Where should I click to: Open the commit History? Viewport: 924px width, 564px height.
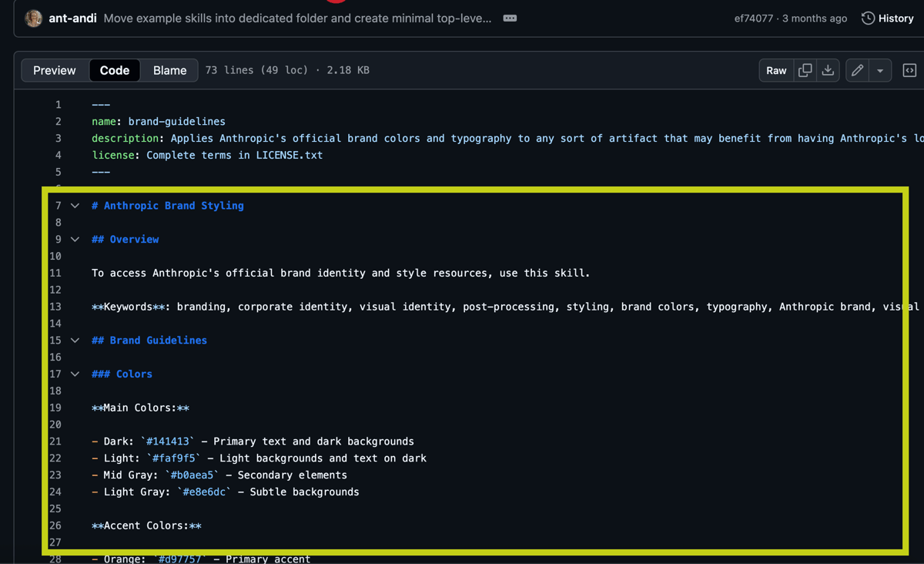(888, 18)
